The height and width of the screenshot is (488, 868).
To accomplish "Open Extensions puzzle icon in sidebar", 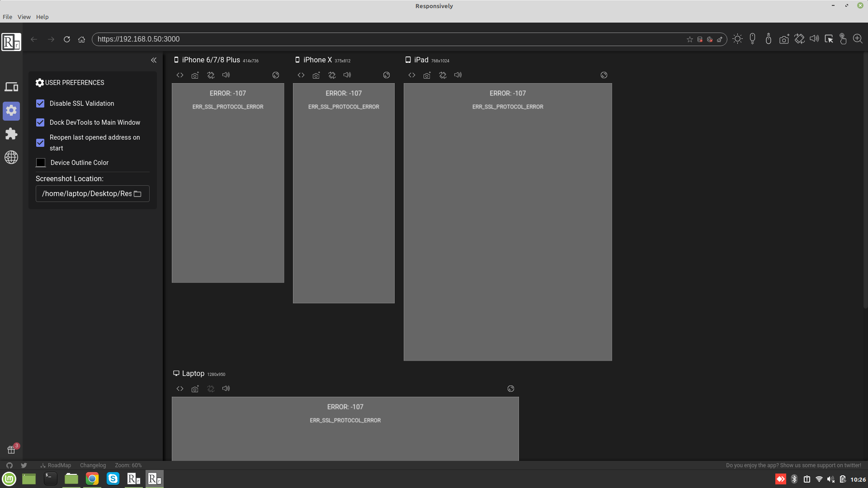I will 11,134.
